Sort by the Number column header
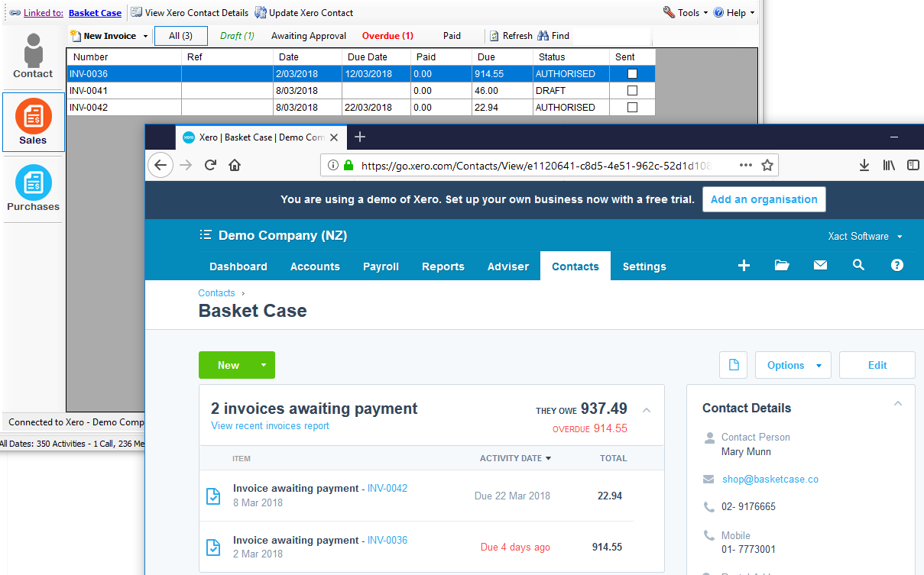924x575 pixels. [124, 57]
